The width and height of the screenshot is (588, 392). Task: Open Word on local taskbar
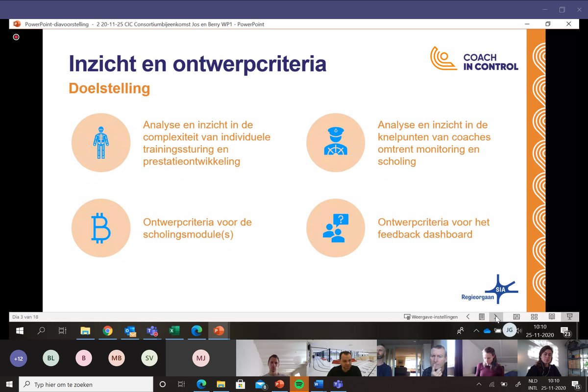point(318,384)
